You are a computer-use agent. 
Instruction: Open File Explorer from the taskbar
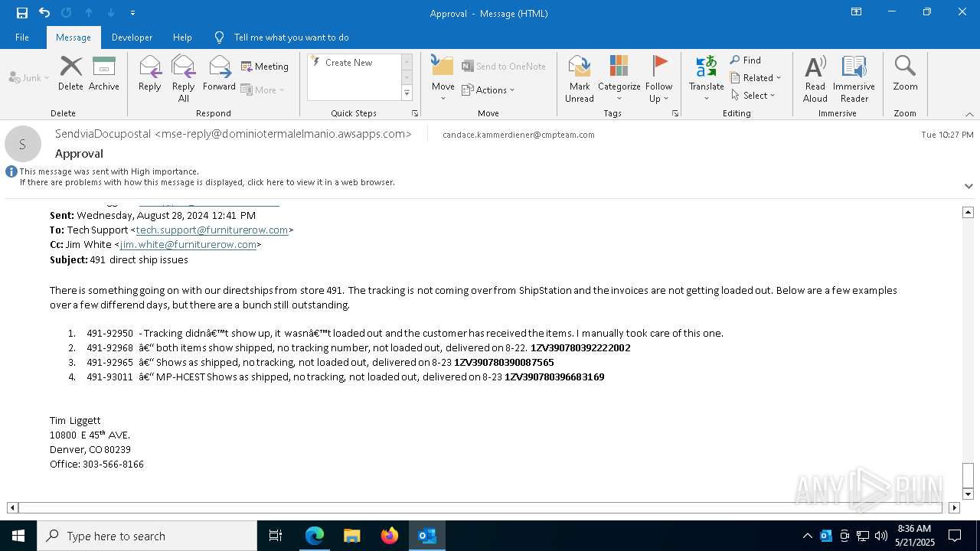(352, 536)
